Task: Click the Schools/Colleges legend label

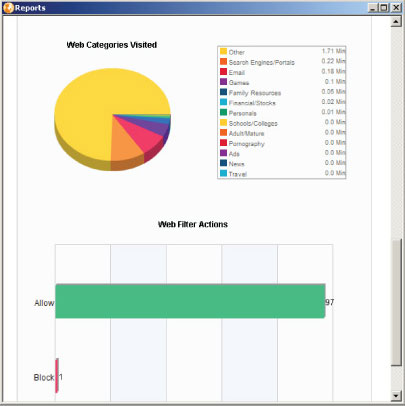Action: coord(253,123)
